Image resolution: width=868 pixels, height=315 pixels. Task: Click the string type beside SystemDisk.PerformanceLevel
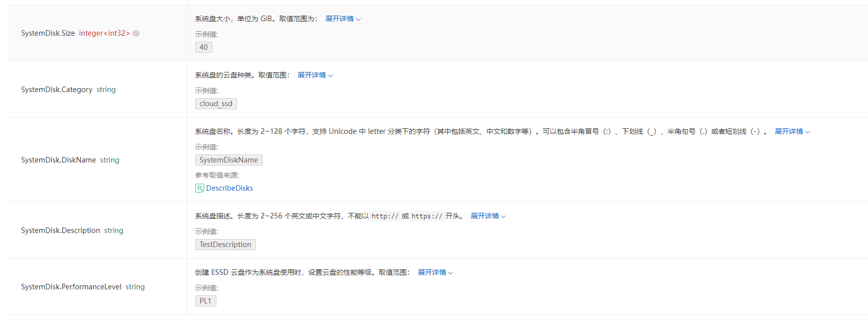[135, 287]
